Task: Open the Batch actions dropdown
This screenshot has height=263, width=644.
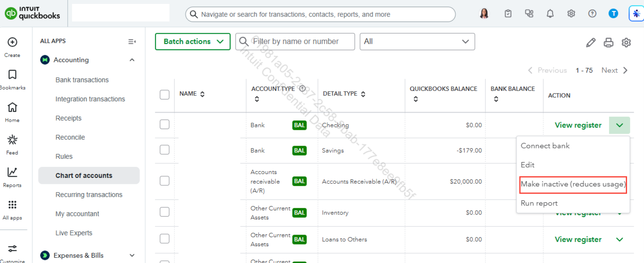Action: coord(193,41)
